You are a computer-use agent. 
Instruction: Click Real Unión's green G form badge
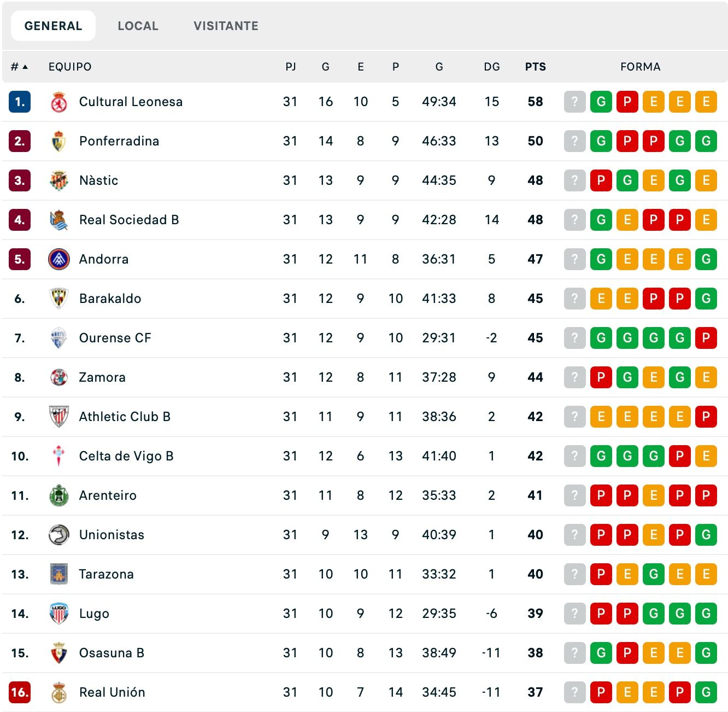tap(706, 692)
